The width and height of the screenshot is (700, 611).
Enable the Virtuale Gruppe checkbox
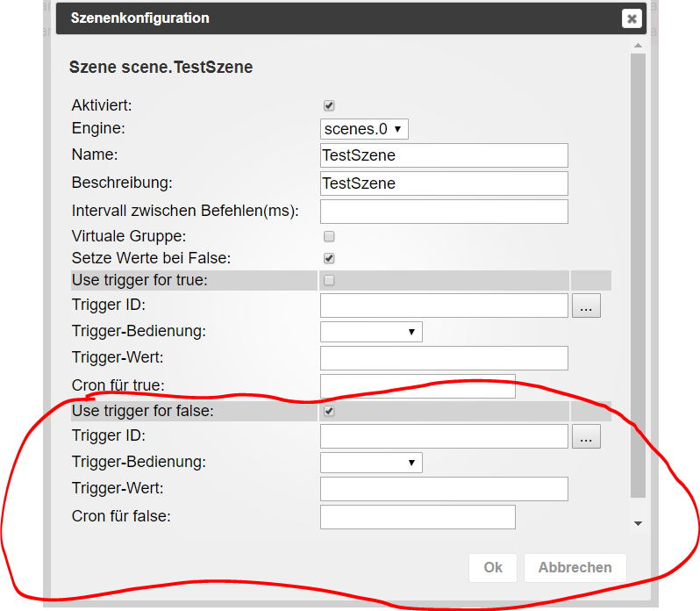(329, 236)
